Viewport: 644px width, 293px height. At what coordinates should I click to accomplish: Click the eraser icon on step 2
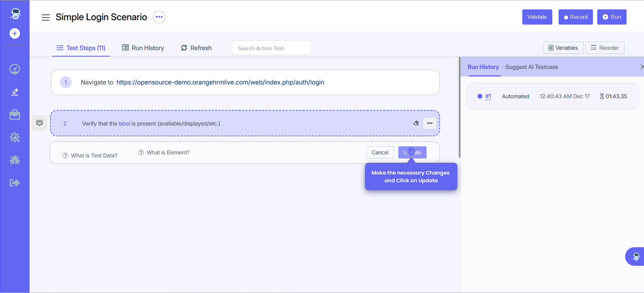coord(416,123)
